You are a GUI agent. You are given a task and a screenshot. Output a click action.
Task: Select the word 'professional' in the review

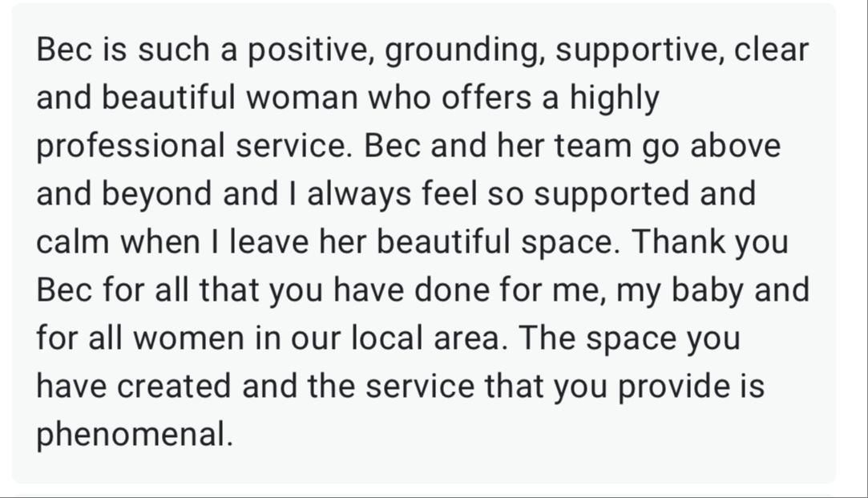131,146
